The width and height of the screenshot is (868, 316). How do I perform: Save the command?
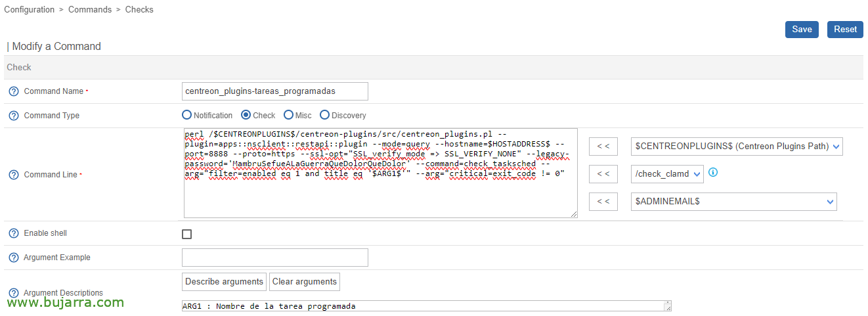tap(802, 30)
